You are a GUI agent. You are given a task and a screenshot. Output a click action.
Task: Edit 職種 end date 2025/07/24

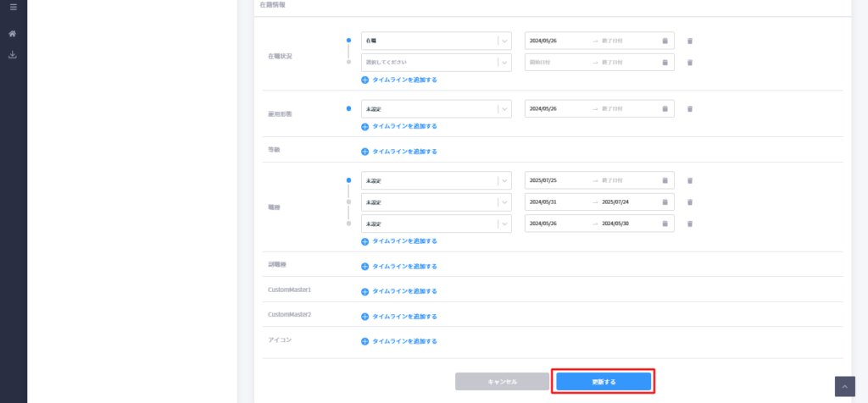pos(615,202)
